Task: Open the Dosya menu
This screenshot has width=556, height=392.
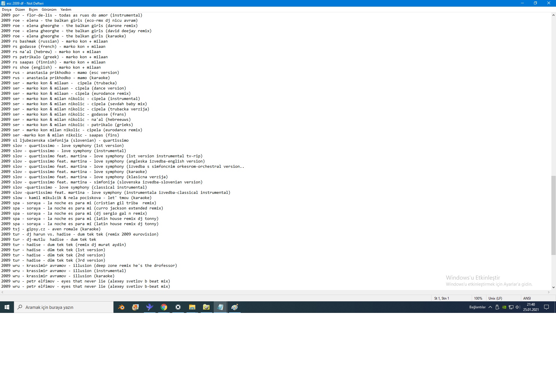Action: pyautogui.click(x=6, y=10)
